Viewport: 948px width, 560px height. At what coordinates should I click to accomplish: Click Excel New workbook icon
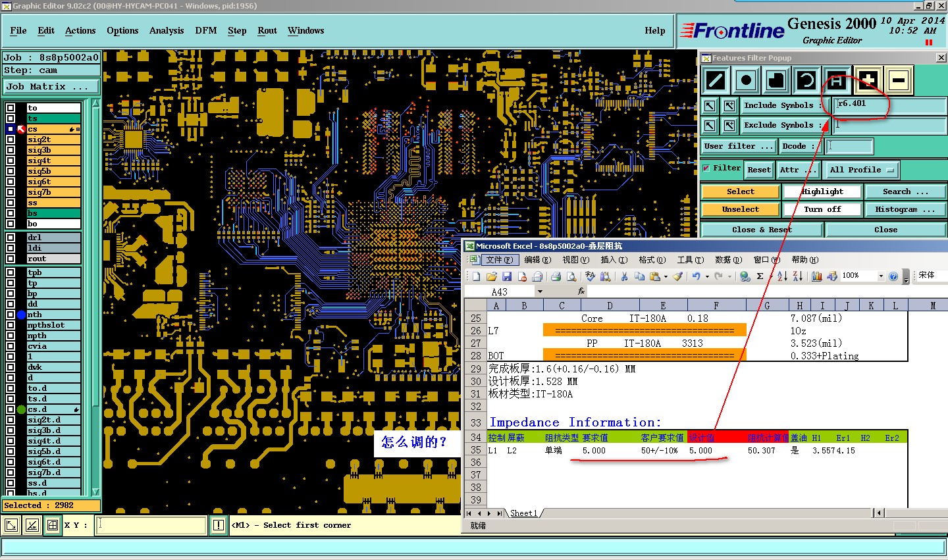tap(476, 276)
